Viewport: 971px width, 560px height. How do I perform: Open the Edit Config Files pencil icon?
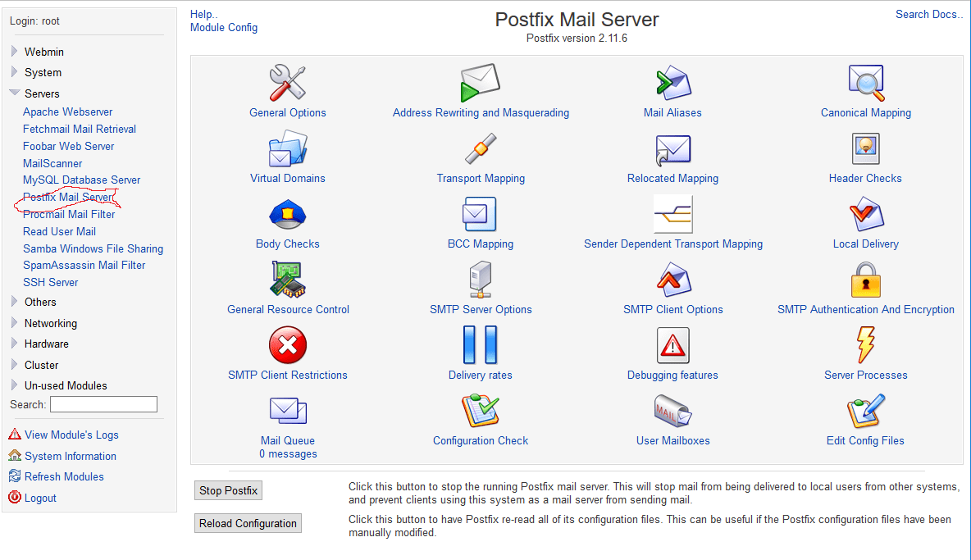(866, 411)
